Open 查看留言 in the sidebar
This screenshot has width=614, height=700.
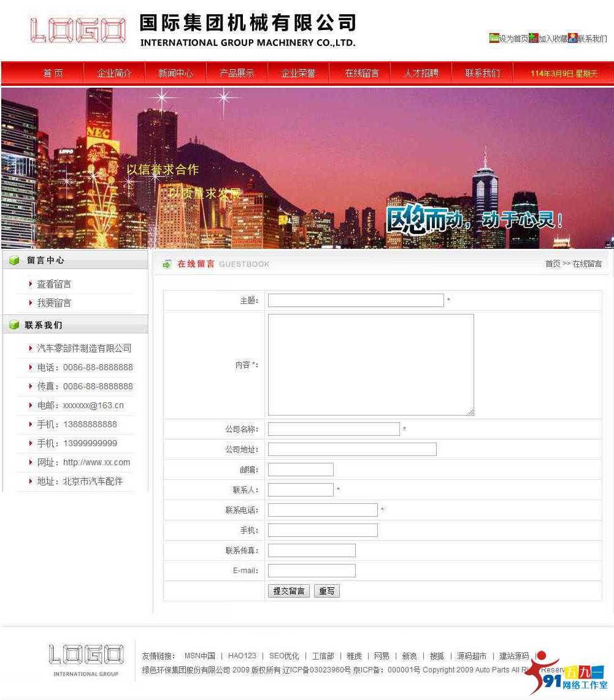(54, 284)
